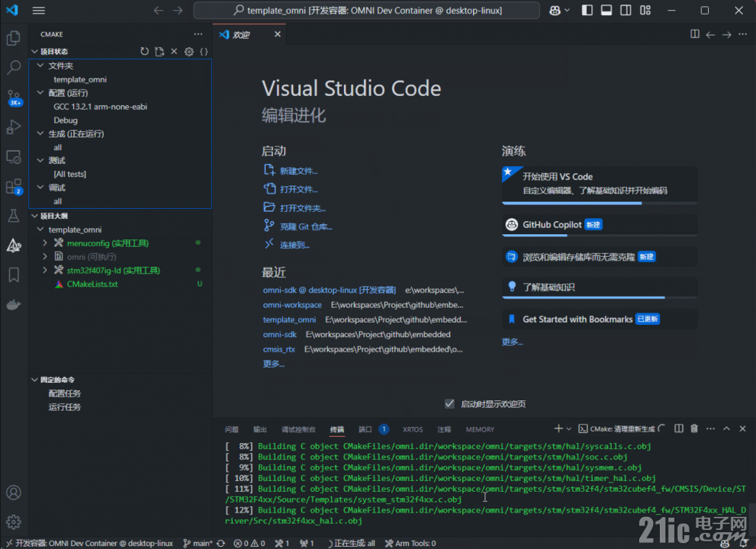756x549 pixels.
Task: Expand the stm32f407ig-ld utility target
Action: [x=45, y=270]
